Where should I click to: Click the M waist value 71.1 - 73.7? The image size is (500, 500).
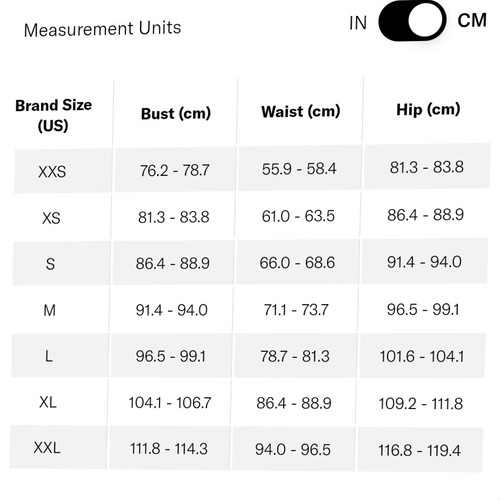[296, 310]
